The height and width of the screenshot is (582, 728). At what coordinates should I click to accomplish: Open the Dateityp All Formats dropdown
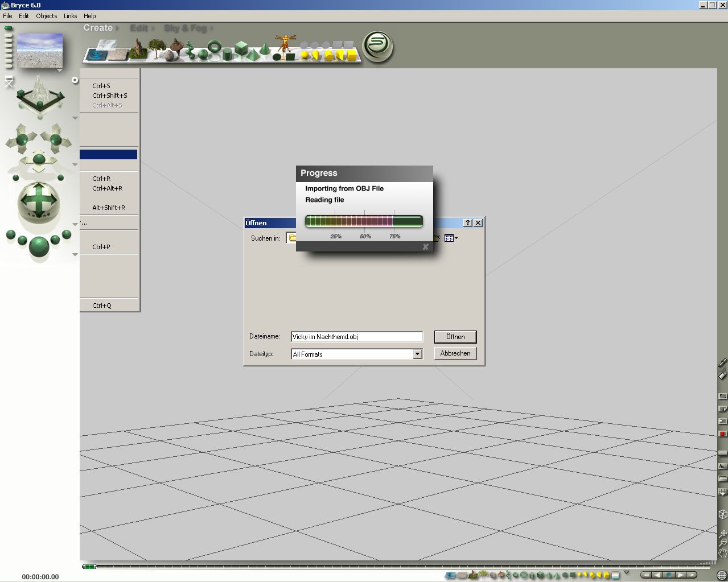pos(417,354)
